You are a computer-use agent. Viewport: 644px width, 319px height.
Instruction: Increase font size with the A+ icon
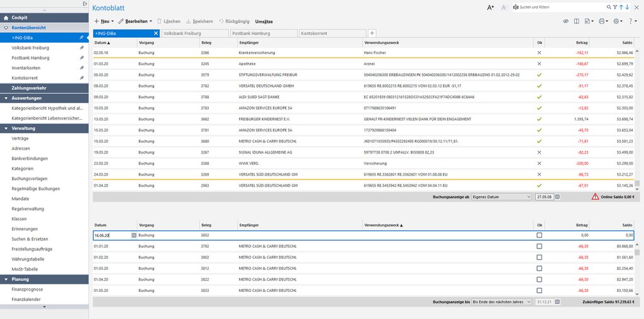[x=491, y=8]
